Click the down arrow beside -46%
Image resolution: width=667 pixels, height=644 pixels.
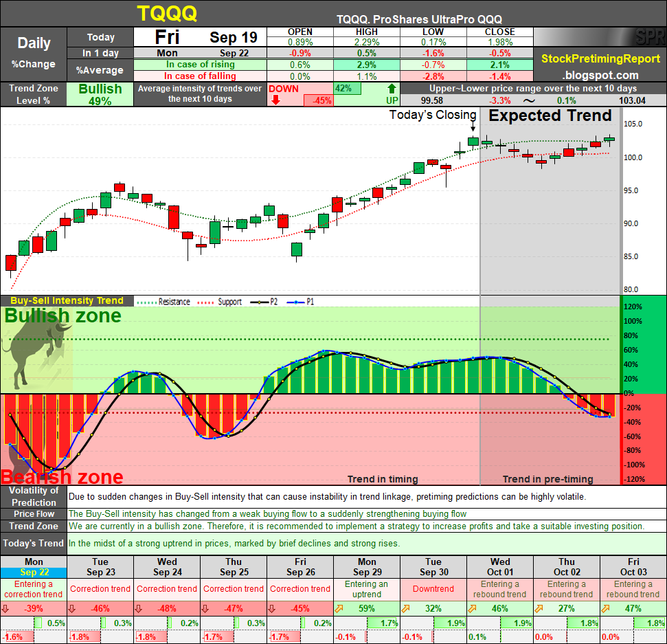point(72,609)
